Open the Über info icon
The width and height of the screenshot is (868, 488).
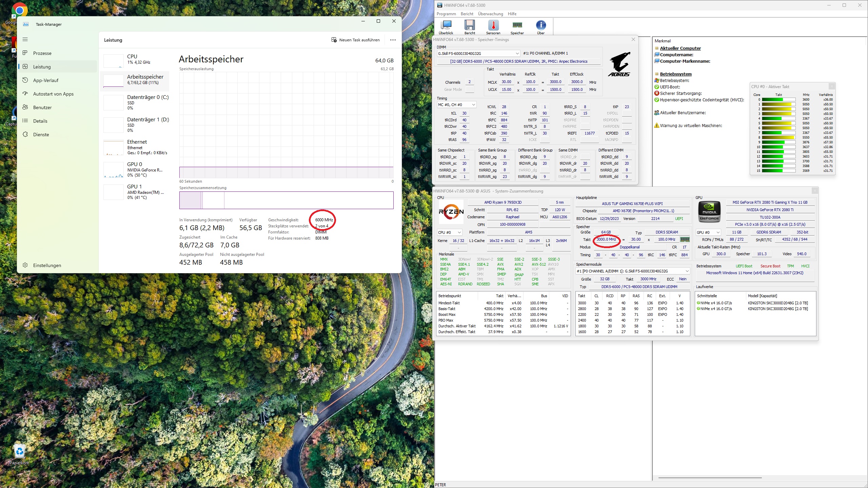[541, 27]
